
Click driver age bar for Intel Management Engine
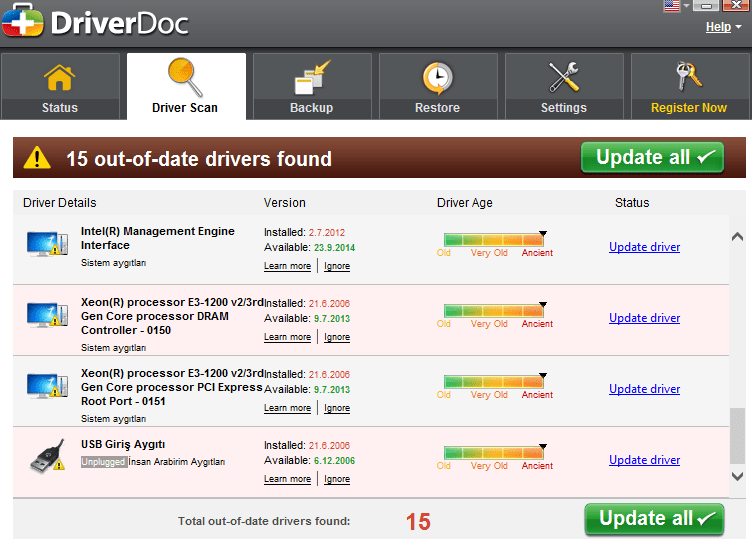point(494,239)
